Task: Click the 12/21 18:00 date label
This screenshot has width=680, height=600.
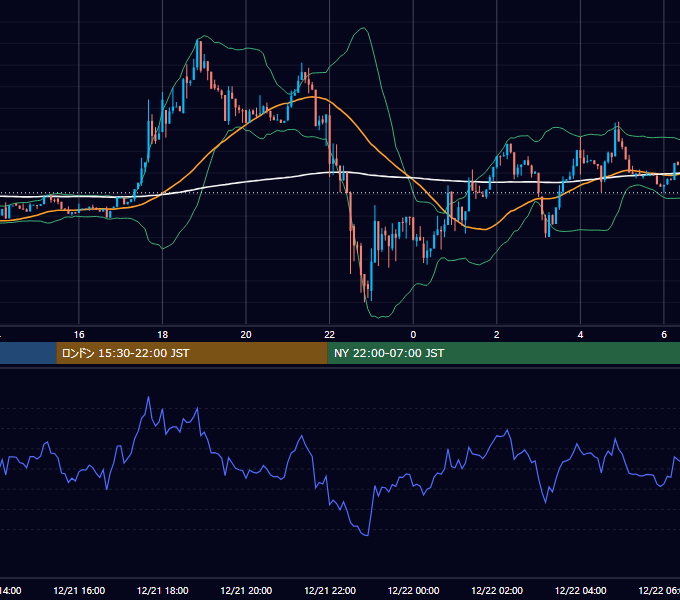Action: (163, 590)
